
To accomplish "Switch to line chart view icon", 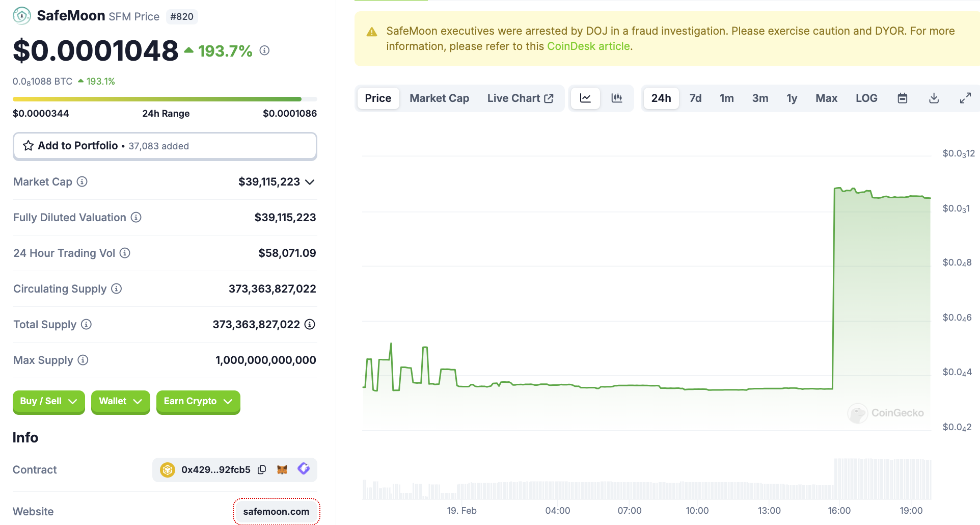I will [x=586, y=98].
